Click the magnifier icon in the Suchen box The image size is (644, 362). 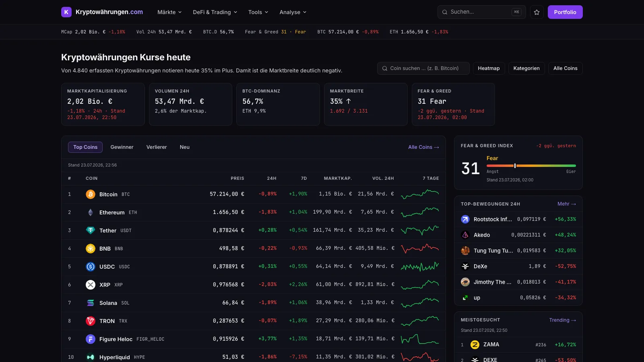[x=445, y=12]
